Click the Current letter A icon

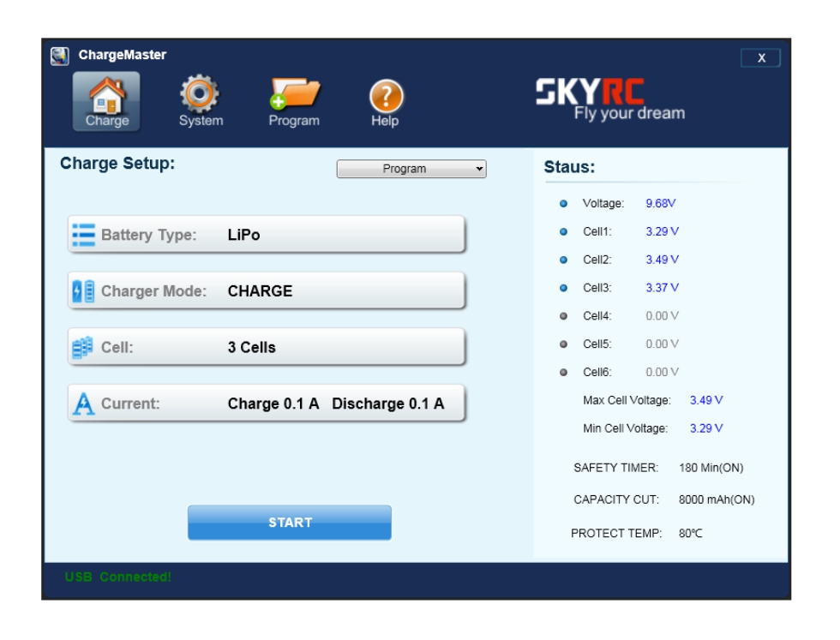[84, 404]
